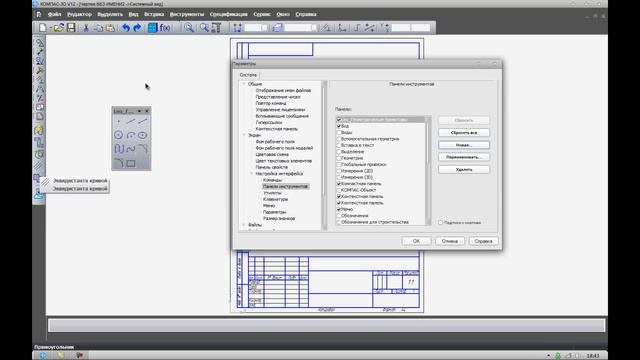Collapse the Общие tree node
The height and width of the screenshot is (360, 640).
[244, 84]
